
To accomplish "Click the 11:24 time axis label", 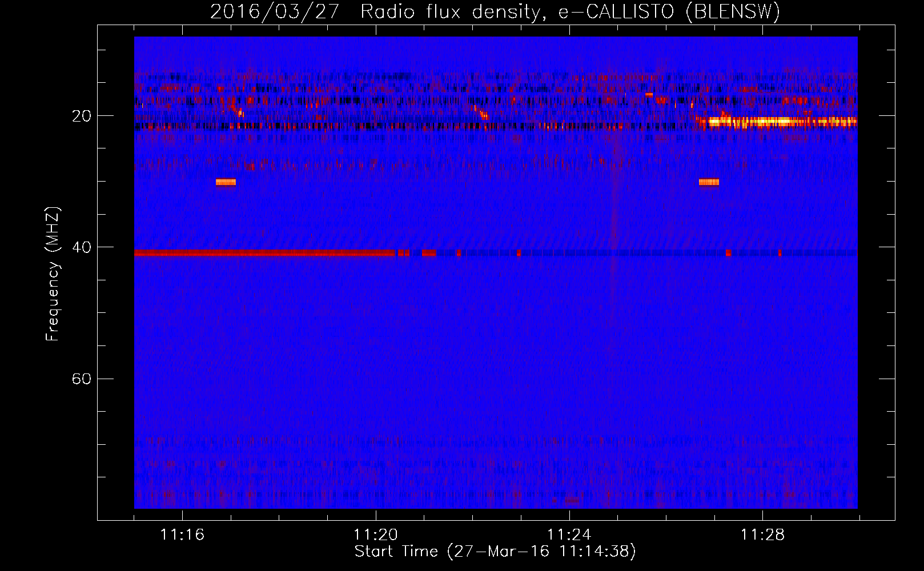I will (569, 534).
